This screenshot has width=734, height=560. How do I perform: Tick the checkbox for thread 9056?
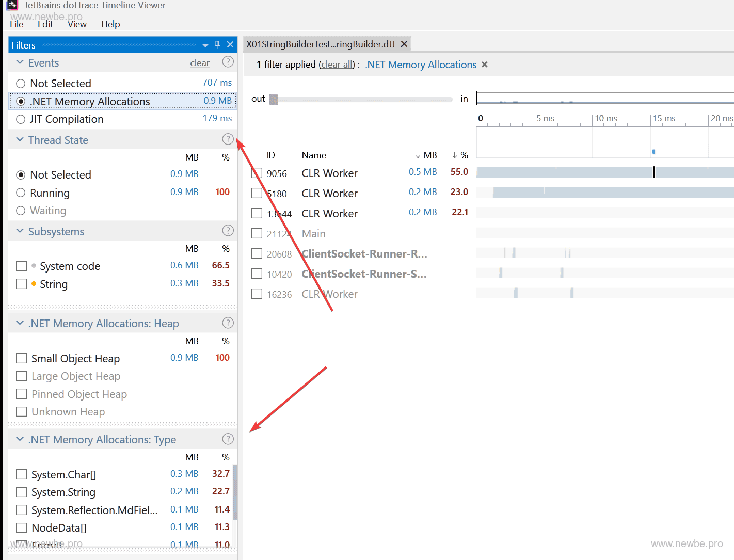[257, 173]
